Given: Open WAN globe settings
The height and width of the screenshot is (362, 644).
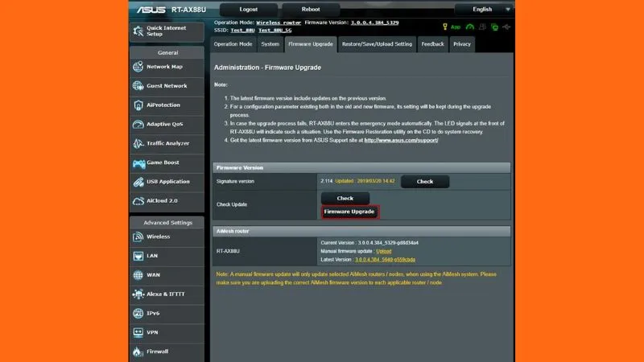Looking at the screenshot, I should (167, 275).
